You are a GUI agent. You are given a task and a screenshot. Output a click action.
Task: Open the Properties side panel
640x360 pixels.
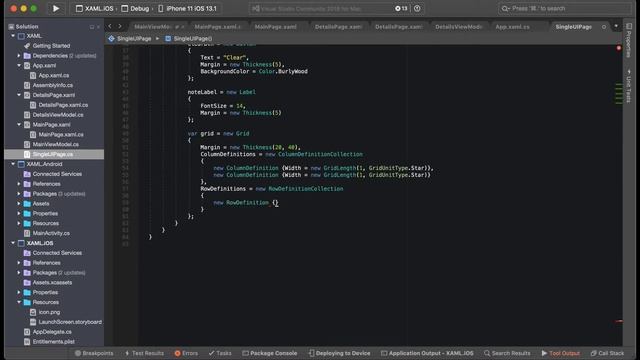tap(629, 41)
